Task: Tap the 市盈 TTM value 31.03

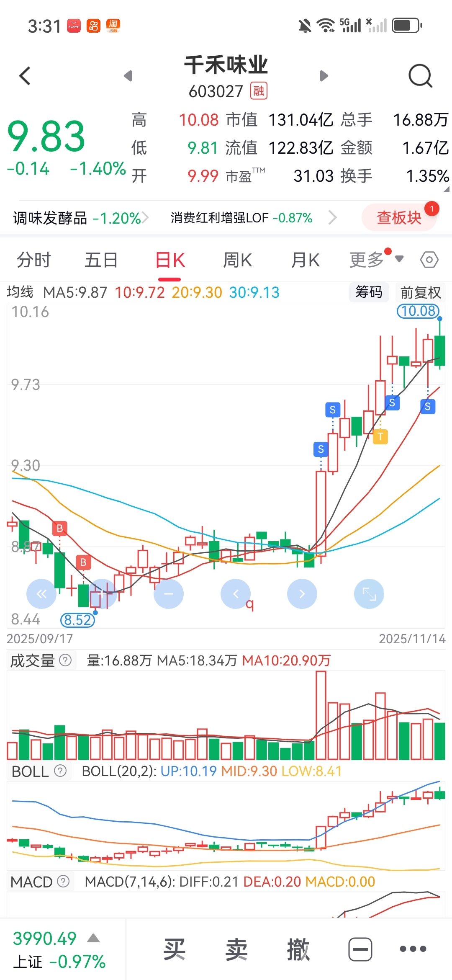Action: pos(313,176)
